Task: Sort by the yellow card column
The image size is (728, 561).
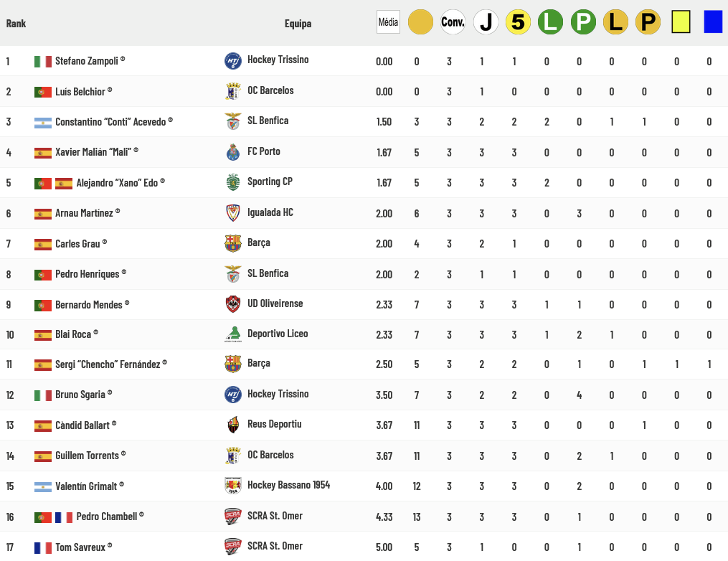Action: click(680, 22)
